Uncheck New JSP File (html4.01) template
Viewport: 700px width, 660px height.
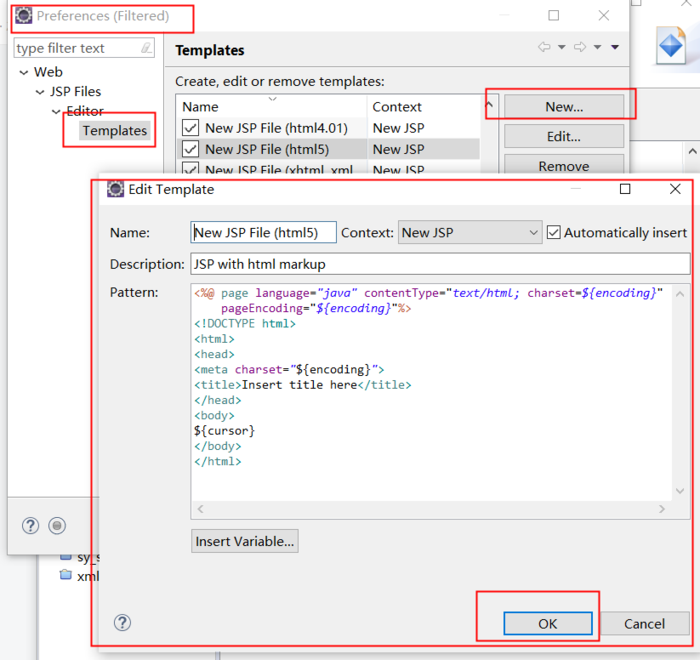(190, 128)
